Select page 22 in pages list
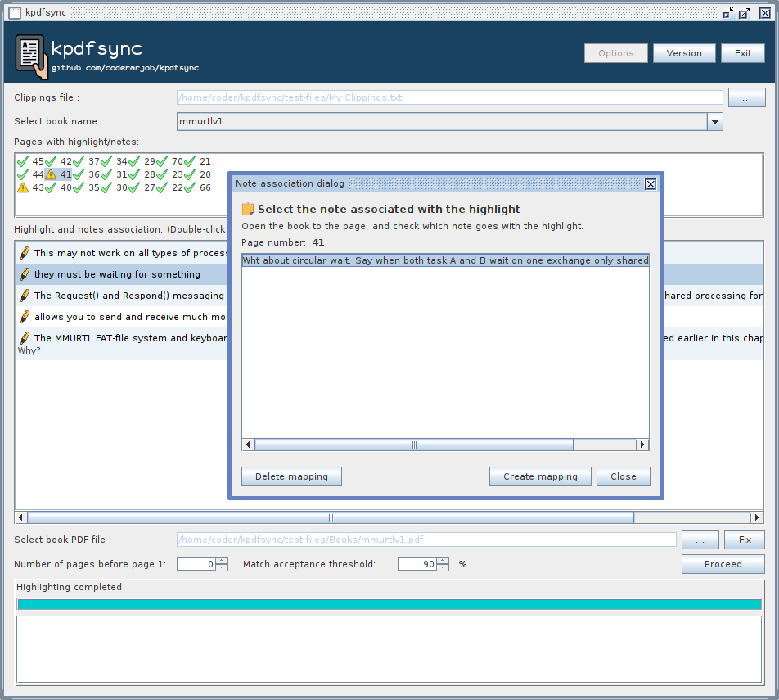Viewport: 779px width, 700px height. (170, 188)
